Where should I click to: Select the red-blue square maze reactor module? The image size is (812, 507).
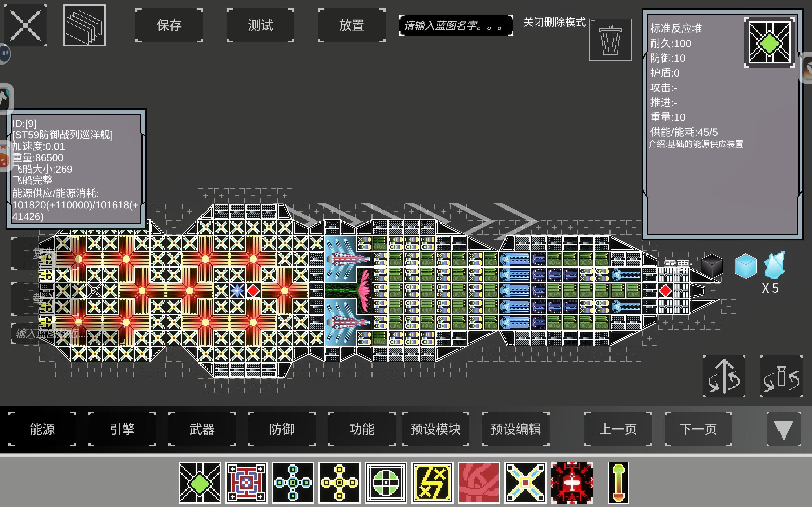click(x=246, y=482)
